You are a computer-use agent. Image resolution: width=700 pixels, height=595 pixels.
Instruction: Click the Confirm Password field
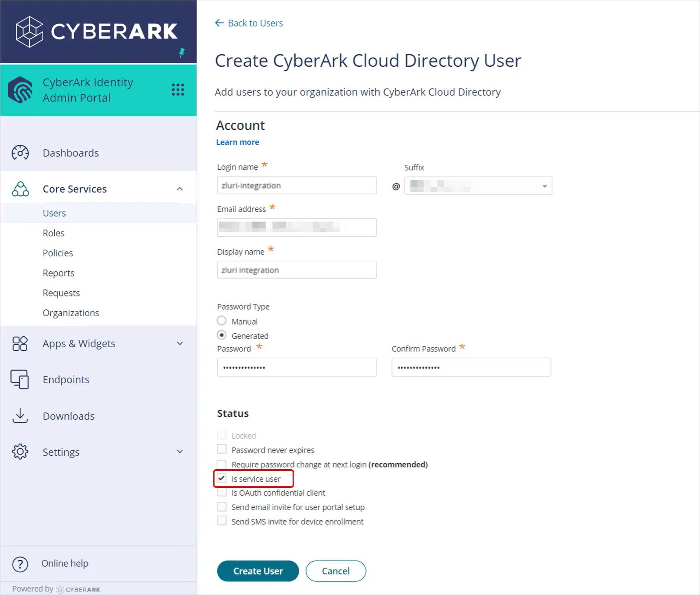[471, 367]
